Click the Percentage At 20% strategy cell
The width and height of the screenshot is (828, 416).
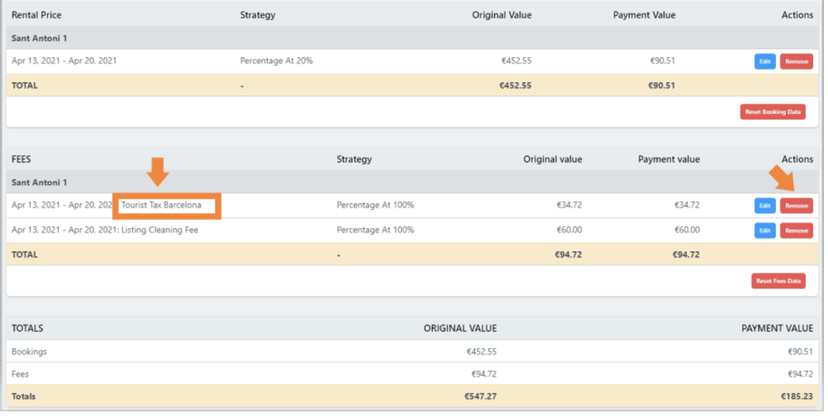276,61
